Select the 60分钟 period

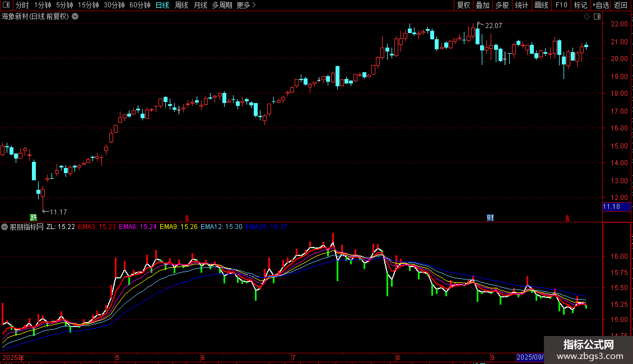click(139, 5)
